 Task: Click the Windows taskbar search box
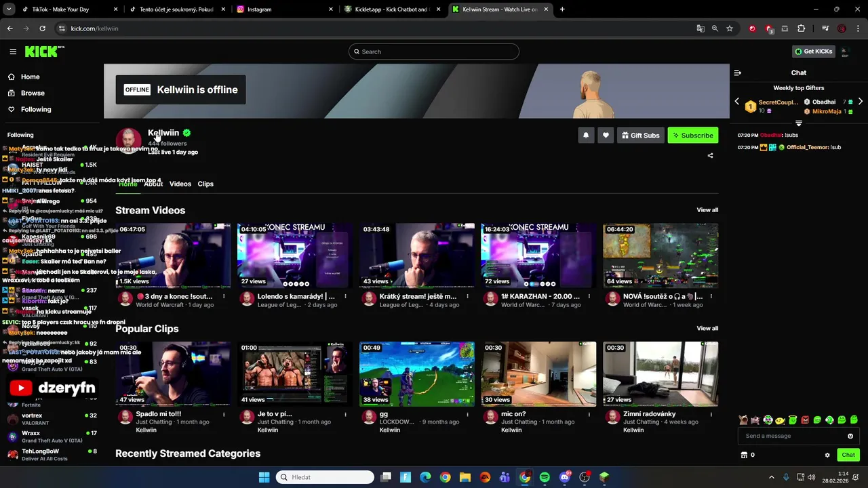pos(325,477)
